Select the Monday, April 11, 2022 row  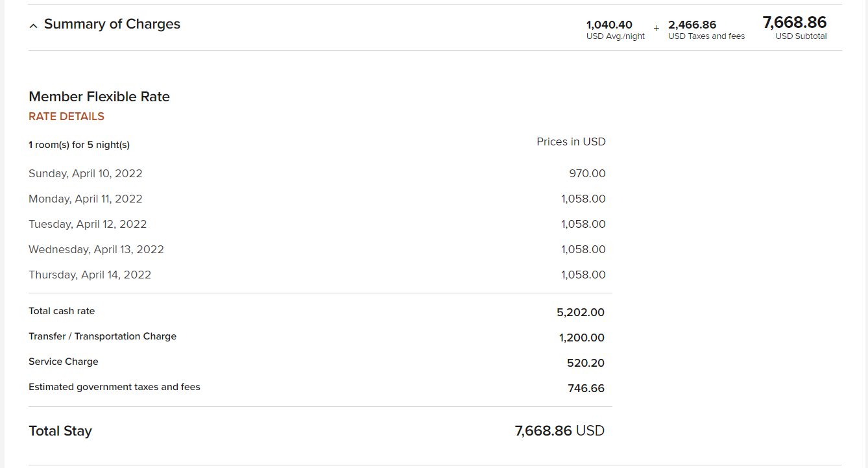pos(317,199)
